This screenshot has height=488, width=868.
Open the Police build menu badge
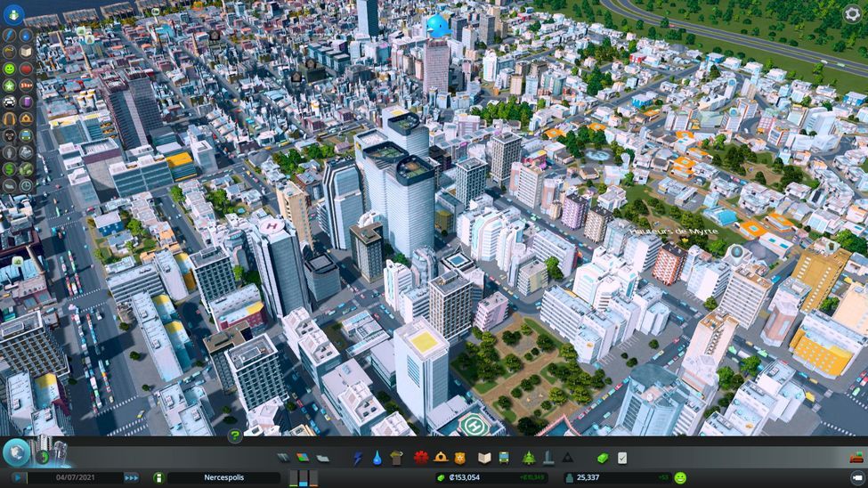point(460,458)
